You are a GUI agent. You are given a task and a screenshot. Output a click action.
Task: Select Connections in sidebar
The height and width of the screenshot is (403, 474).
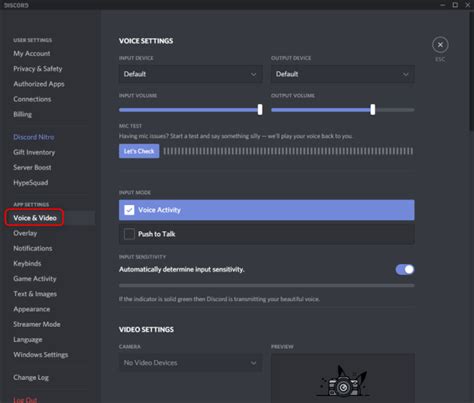coord(32,99)
